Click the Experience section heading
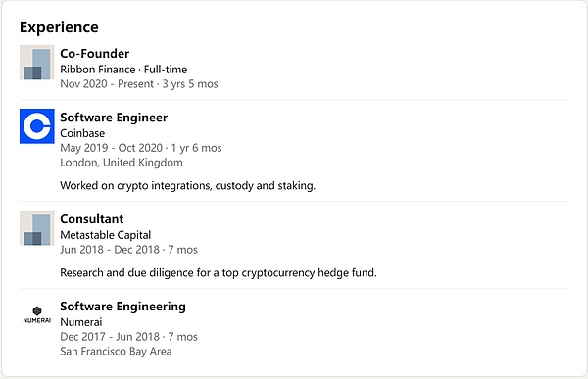 (59, 27)
